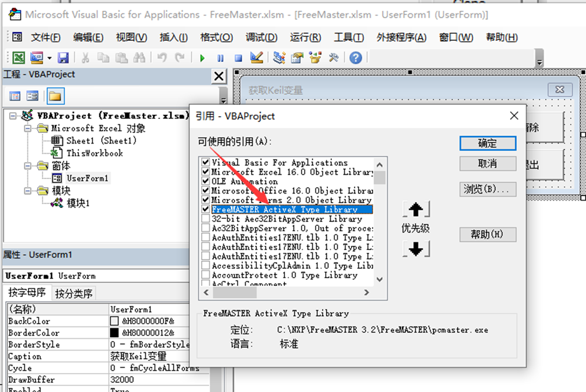Viewport: 586px width, 392px height.
Task: Close the 工程 - VBAProject panel
Action: pyautogui.click(x=219, y=76)
